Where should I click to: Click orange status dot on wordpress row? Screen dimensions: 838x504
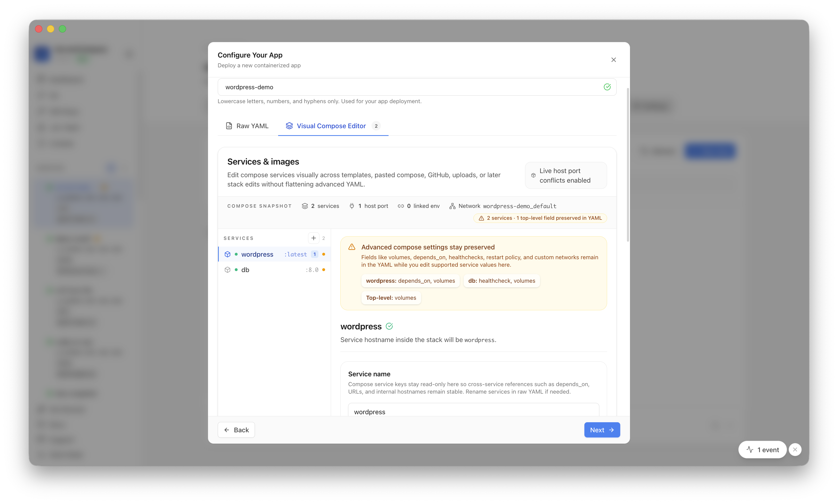[x=323, y=254]
